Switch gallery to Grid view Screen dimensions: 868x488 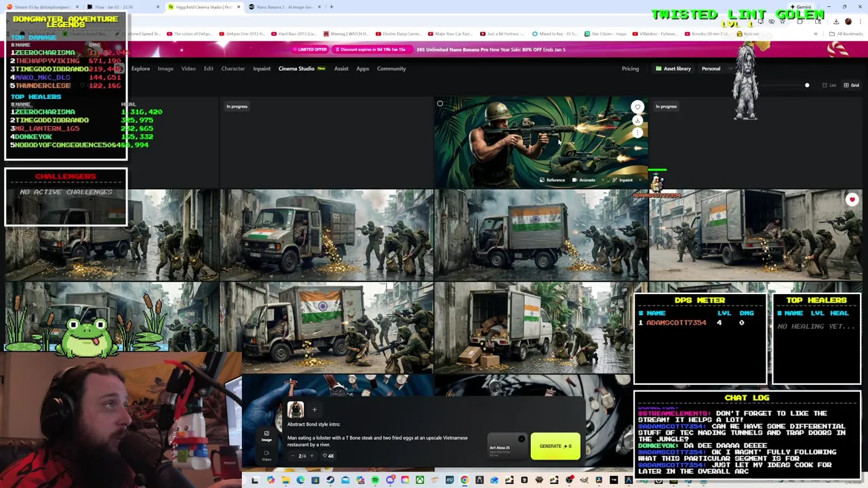pyautogui.click(x=851, y=85)
